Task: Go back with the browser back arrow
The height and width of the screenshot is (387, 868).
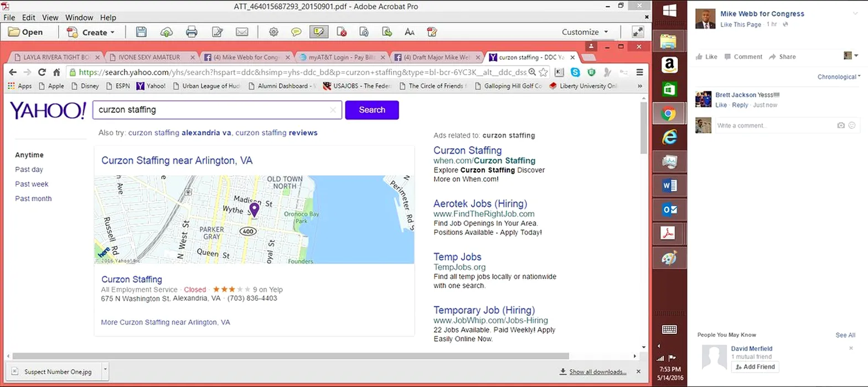Action: click(x=12, y=72)
